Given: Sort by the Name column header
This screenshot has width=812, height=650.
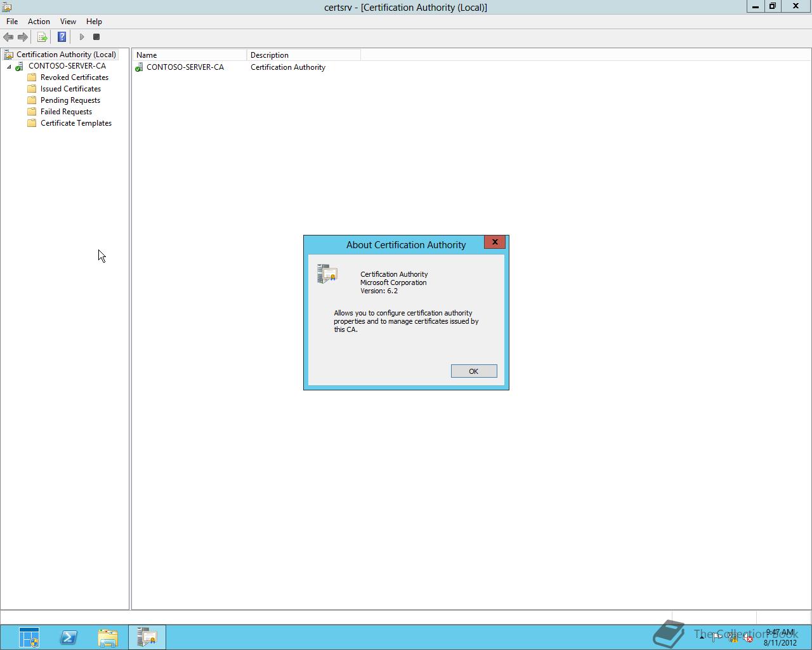Looking at the screenshot, I should click(189, 55).
